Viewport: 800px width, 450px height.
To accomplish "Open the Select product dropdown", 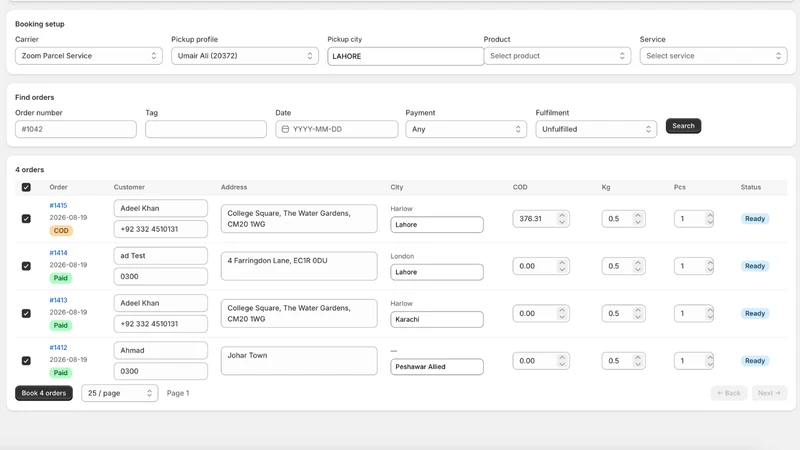I will [x=557, y=56].
